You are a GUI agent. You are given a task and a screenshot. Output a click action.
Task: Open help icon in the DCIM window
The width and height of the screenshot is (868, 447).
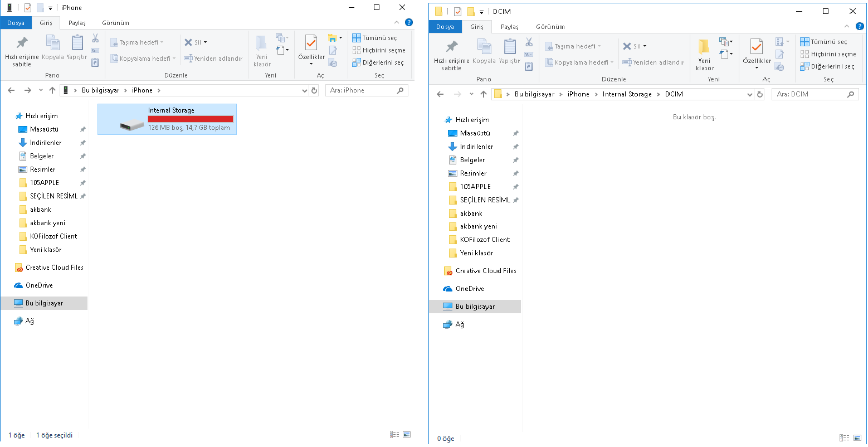pyautogui.click(x=860, y=26)
